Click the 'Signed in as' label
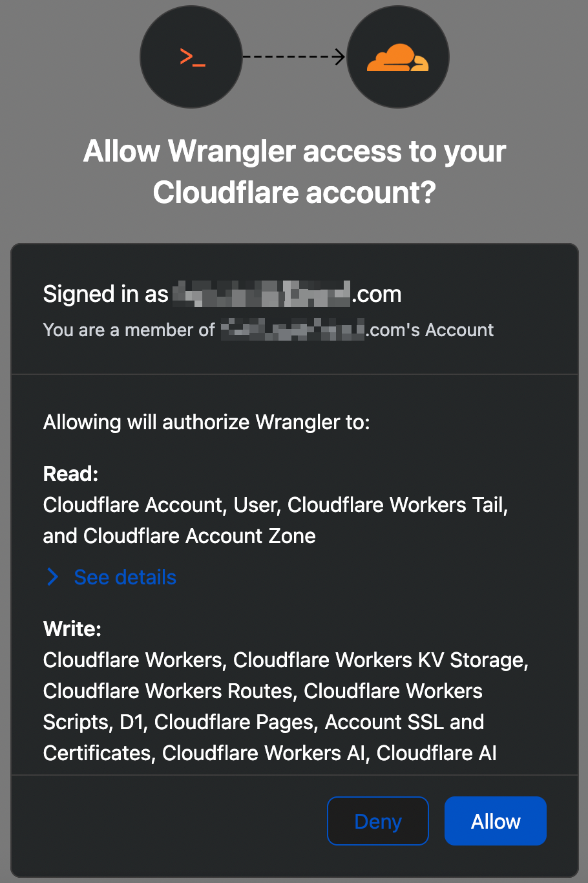 105,294
